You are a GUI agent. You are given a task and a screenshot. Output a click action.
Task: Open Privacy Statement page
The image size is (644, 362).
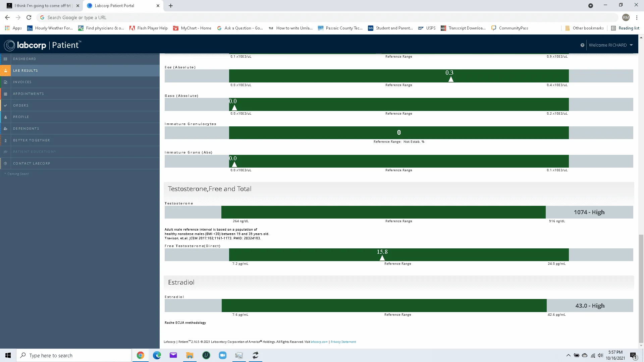pyautogui.click(x=344, y=342)
